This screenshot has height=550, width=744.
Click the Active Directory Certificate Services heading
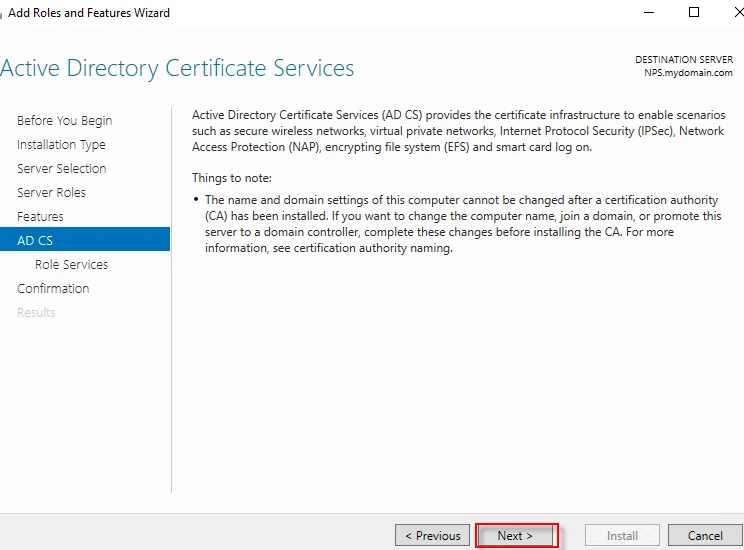coord(177,69)
